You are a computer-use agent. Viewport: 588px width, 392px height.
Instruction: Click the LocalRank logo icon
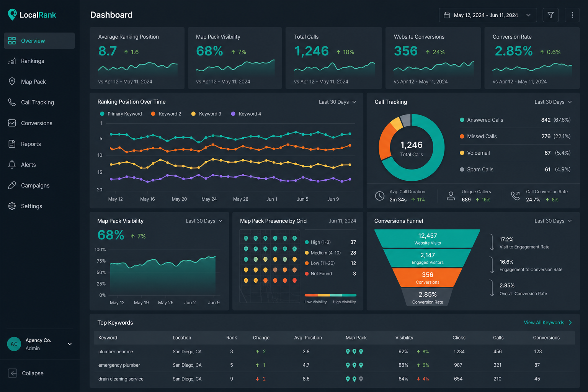click(12, 15)
